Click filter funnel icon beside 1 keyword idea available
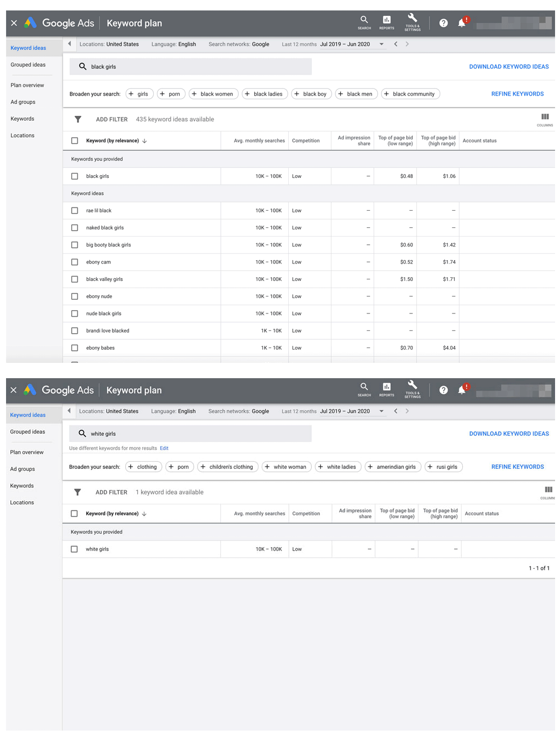Viewport: 560px width, 741px height. click(x=77, y=492)
